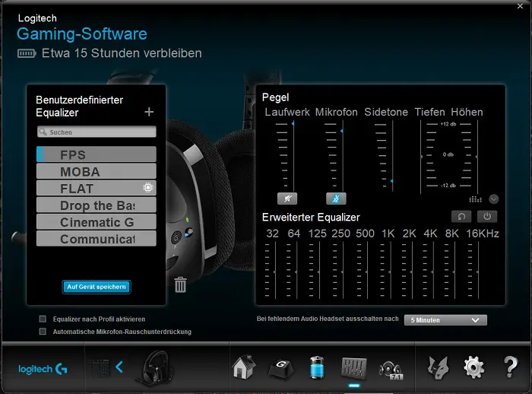Click the Tiefen bass slider
The height and width of the screenshot is (394, 532).
[x=421, y=157]
